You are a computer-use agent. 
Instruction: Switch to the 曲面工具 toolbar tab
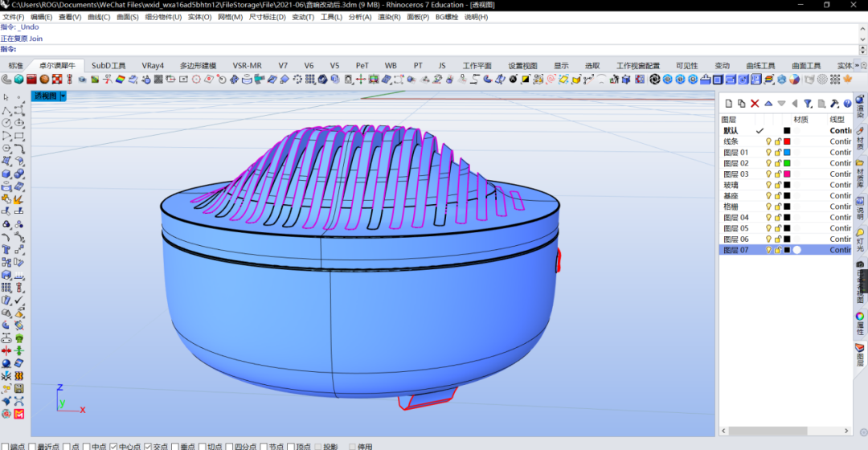pos(806,65)
